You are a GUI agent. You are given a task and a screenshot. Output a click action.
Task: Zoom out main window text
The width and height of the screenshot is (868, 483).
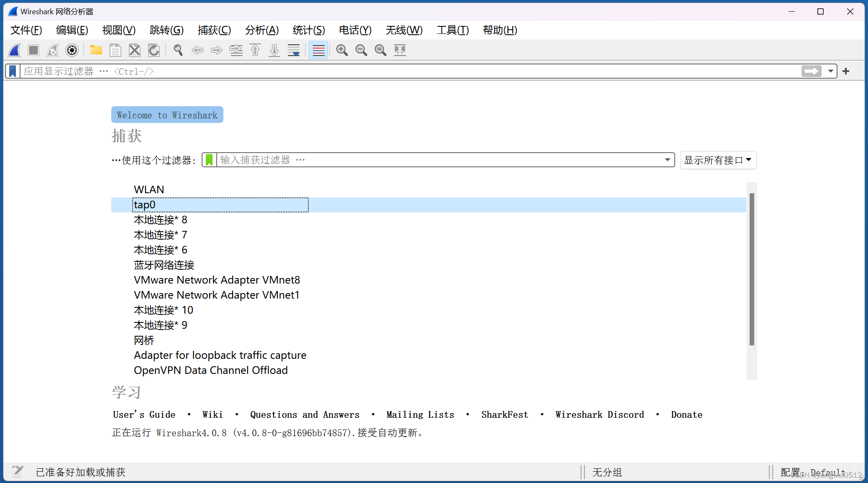point(361,50)
